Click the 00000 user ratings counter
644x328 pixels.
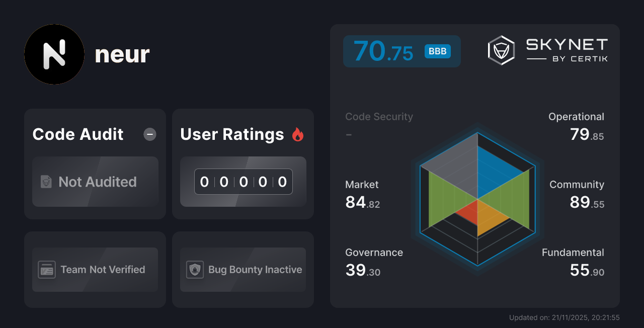pyautogui.click(x=243, y=182)
